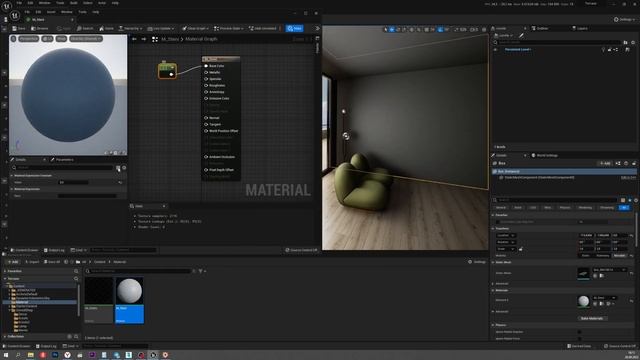Expand the Favorites section

pos(5,271)
